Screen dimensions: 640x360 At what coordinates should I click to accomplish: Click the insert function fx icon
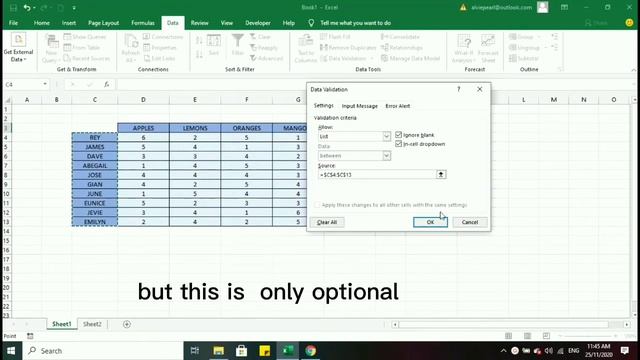107,84
